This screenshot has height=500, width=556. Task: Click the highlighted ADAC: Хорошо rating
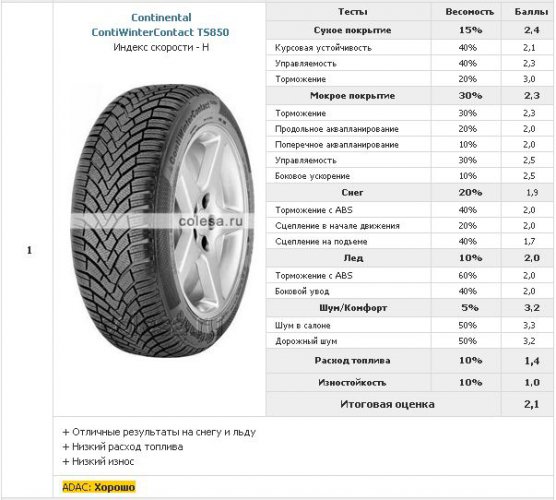tap(99, 487)
